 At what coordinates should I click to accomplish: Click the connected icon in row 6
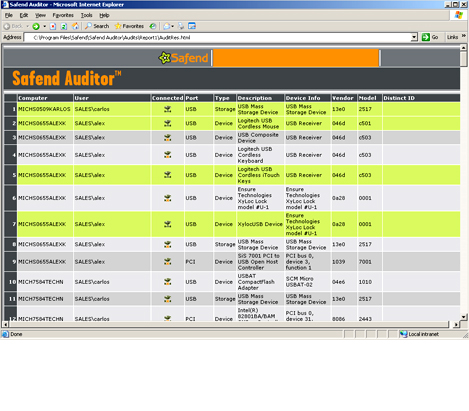point(168,198)
